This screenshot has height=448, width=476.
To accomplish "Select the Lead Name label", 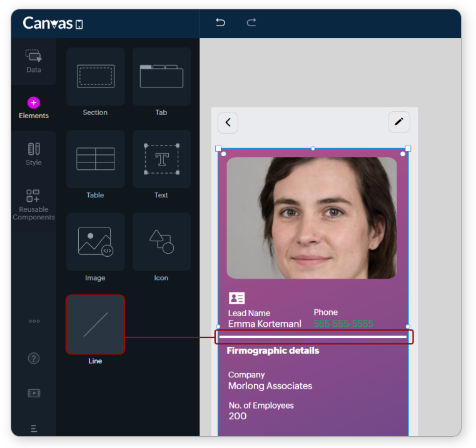I will 249,313.
